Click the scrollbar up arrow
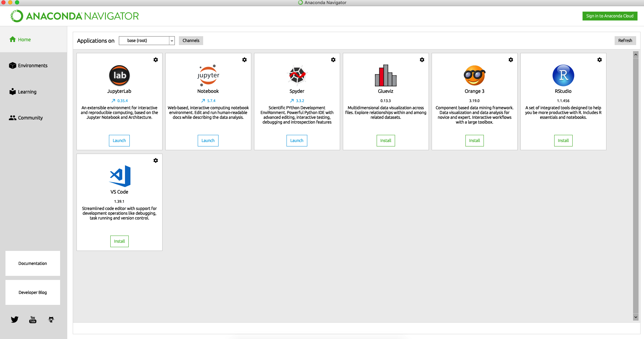The width and height of the screenshot is (644, 339). [636, 55]
